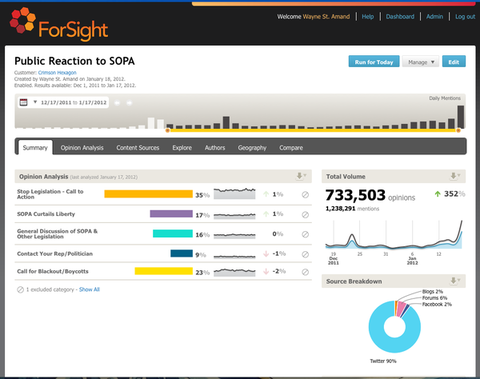The height and width of the screenshot is (379, 480).
Task: Click the excluded category circle icon
Action: tap(20, 290)
